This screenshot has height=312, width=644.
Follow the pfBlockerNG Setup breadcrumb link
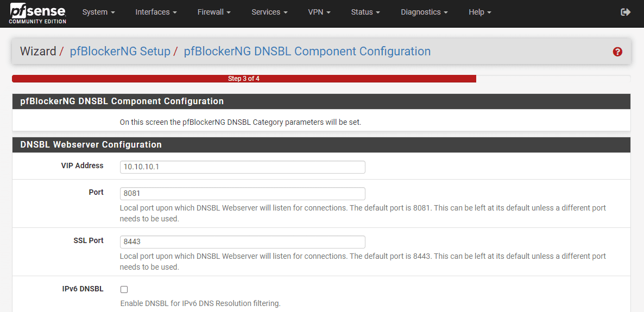pos(120,52)
